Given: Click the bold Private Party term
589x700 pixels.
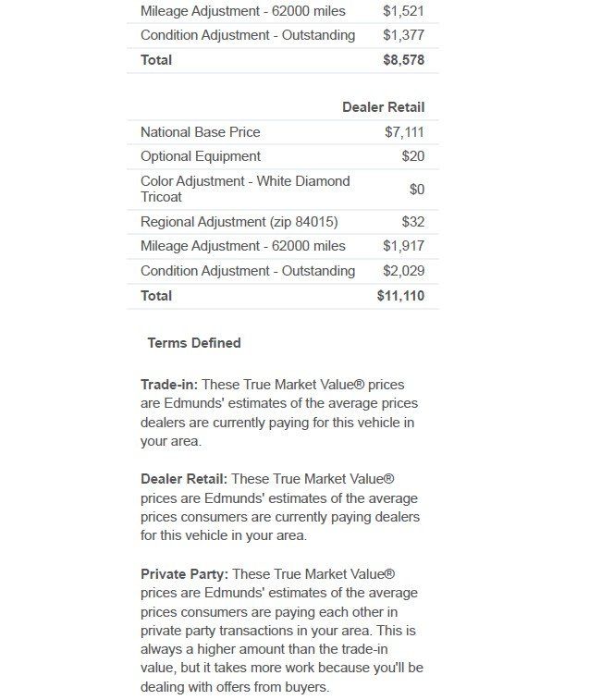Looking at the screenshot, I should [x=184, y=574].
